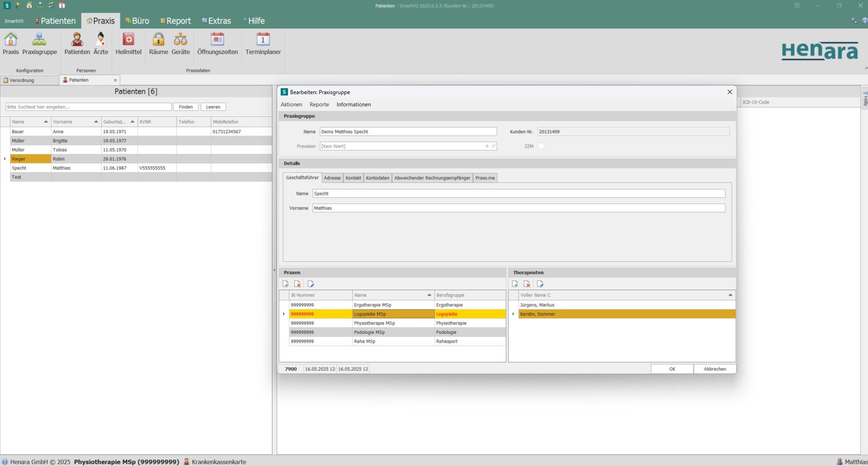Open the Praxisgruppe icon in quick access toolbar
The image size is (868, 466).
click(x=40, y=5)
